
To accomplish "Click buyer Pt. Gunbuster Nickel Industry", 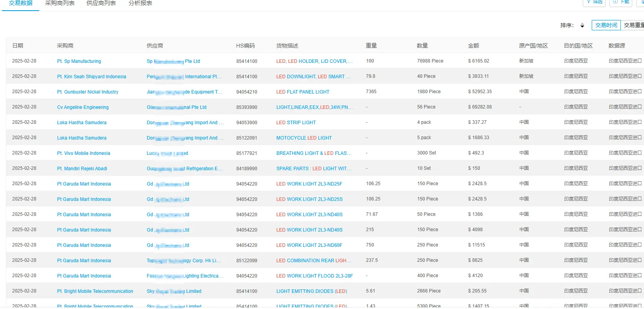I will [88, 92].
